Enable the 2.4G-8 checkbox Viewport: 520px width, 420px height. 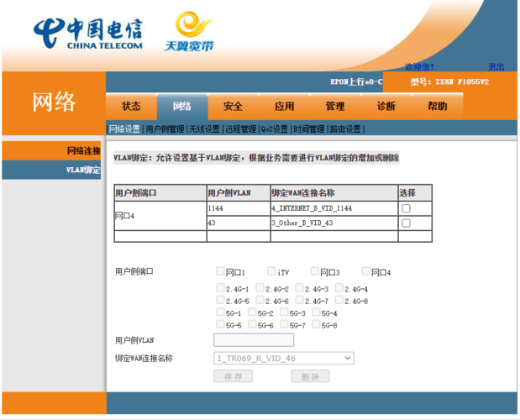coord(339,300)
